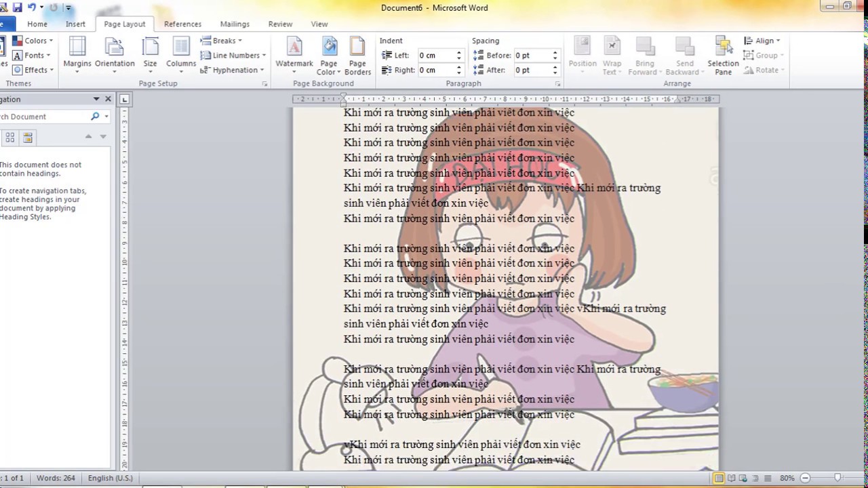
Task: Switch to the Insert tab
Action: pos(75,24)
